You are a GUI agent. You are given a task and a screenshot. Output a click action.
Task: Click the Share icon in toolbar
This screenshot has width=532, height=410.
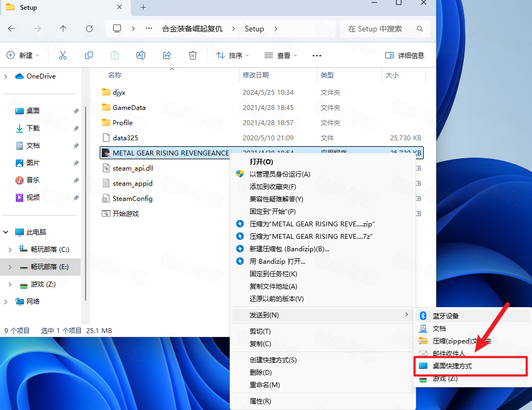click(167, 55)
